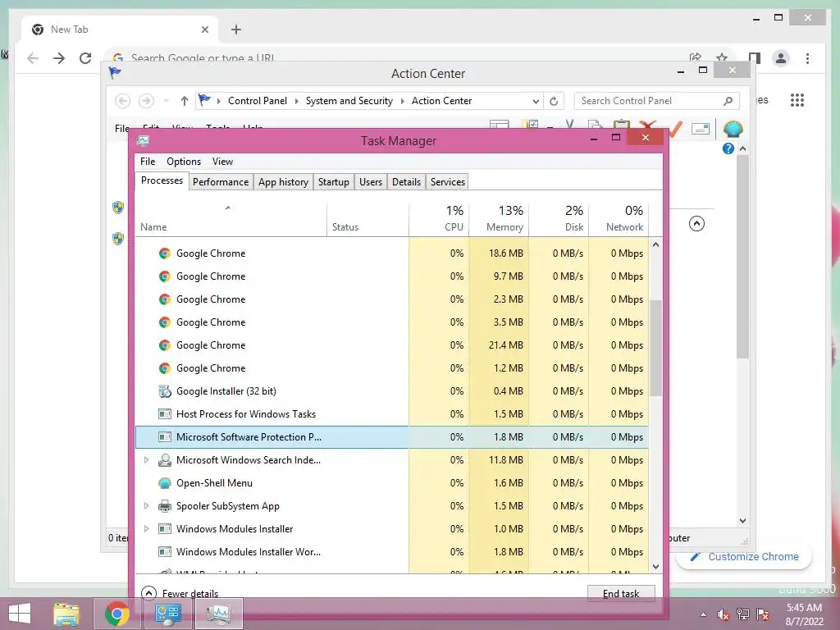Open the Windows Start button
The height and width of the screenshot is (630, 840).
[x=20, y=614]
